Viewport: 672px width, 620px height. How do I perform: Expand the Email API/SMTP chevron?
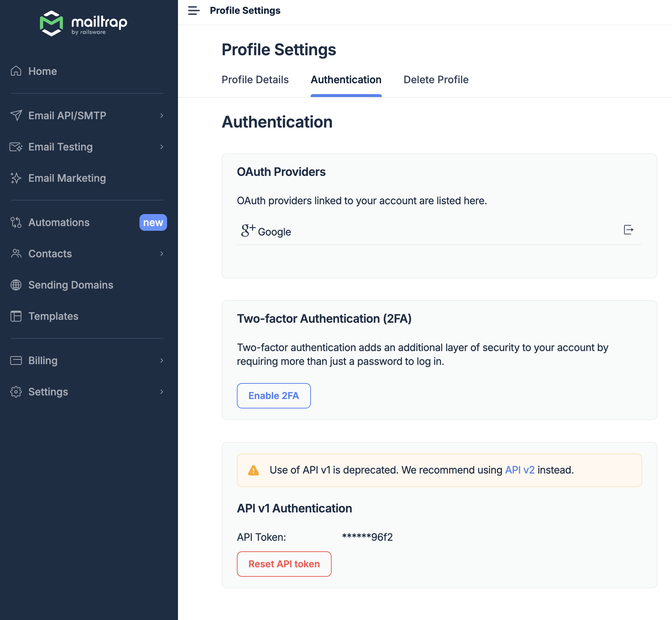[162, 116]
